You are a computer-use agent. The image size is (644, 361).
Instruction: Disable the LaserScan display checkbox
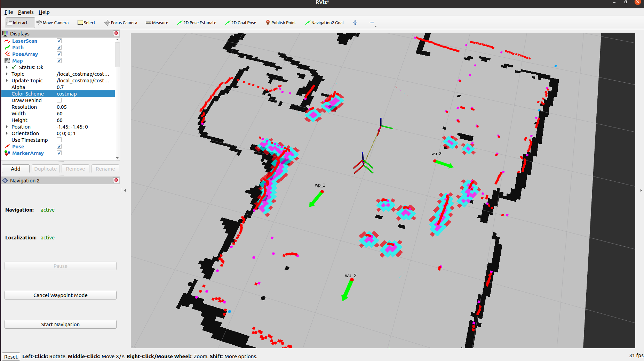59,41
